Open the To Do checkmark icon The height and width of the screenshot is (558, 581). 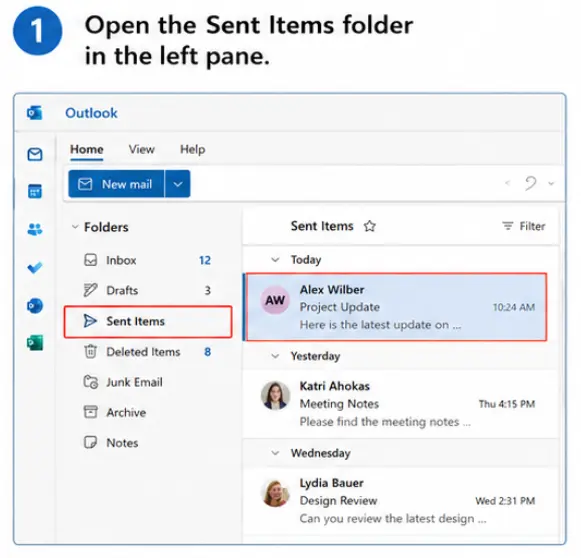(x=35, y=268)
